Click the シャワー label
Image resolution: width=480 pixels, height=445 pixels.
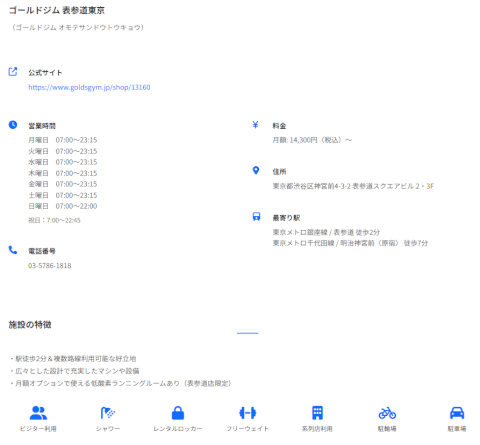(108, 429)
